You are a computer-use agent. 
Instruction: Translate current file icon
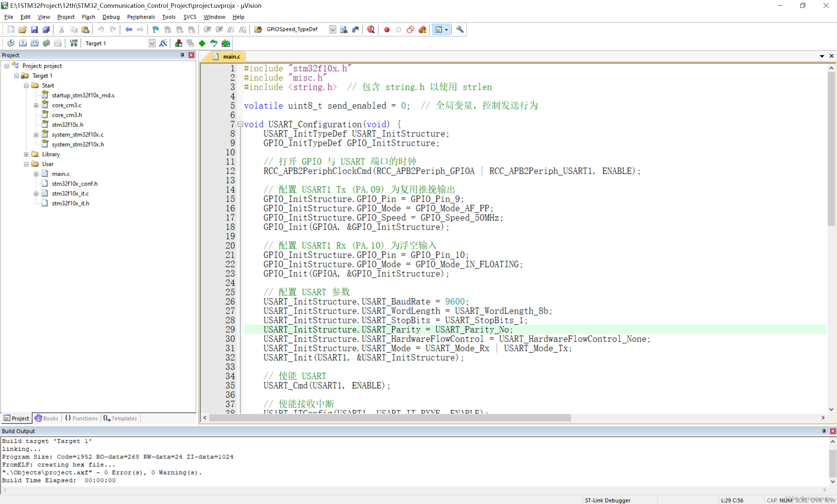click(11, 43)
